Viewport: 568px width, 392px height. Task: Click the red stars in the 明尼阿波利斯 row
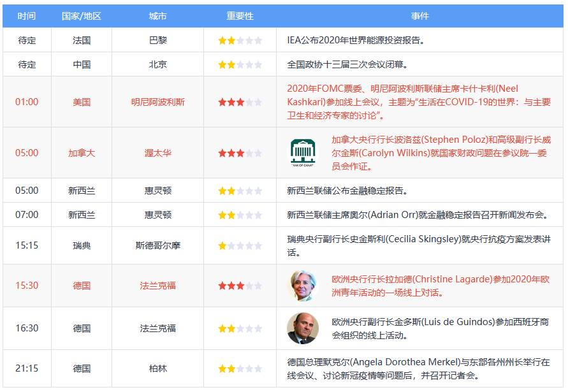coord(240,102)
